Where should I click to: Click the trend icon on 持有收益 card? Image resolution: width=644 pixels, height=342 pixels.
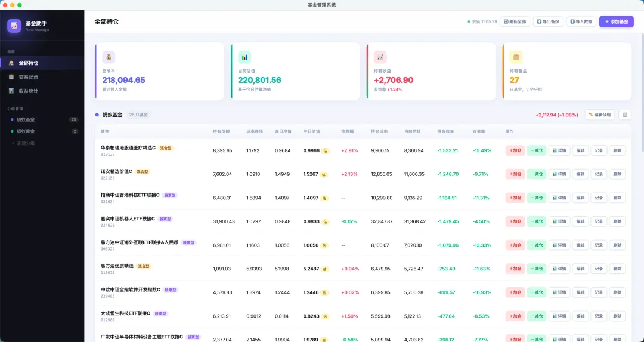(380, 57)
